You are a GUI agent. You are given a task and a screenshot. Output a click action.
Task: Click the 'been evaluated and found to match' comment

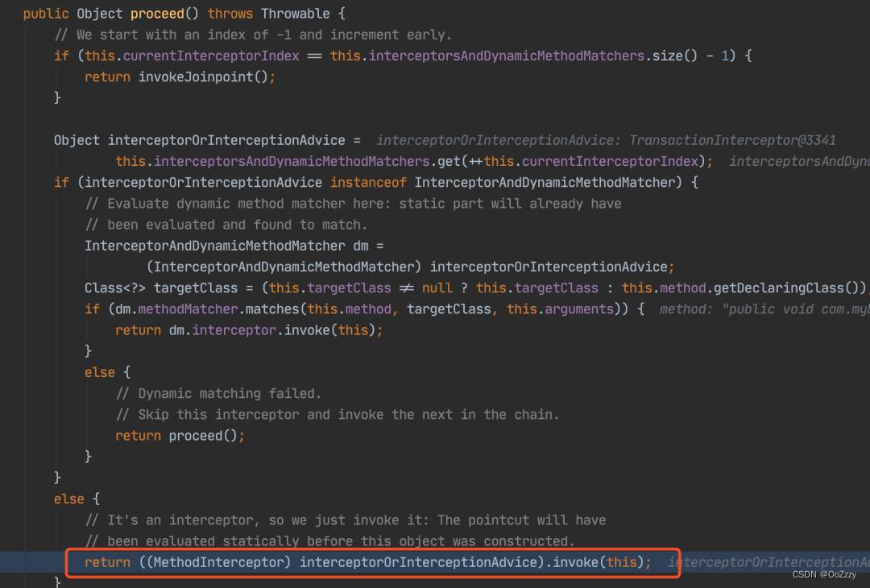(x=226, y=225)
